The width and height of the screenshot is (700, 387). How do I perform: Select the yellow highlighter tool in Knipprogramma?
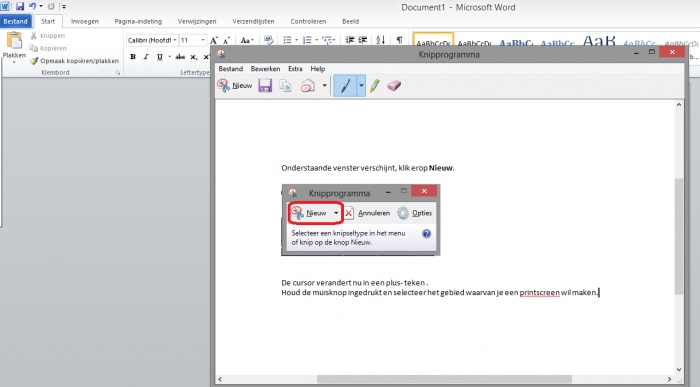pos(375,85)
